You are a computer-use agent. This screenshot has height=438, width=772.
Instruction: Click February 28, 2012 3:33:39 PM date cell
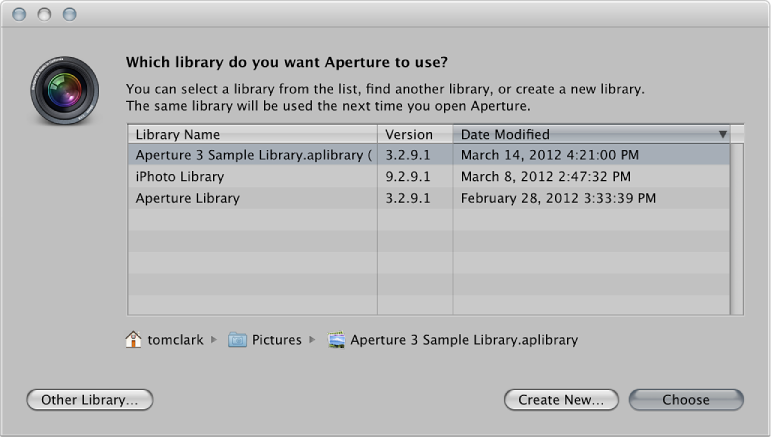(558, 198)
